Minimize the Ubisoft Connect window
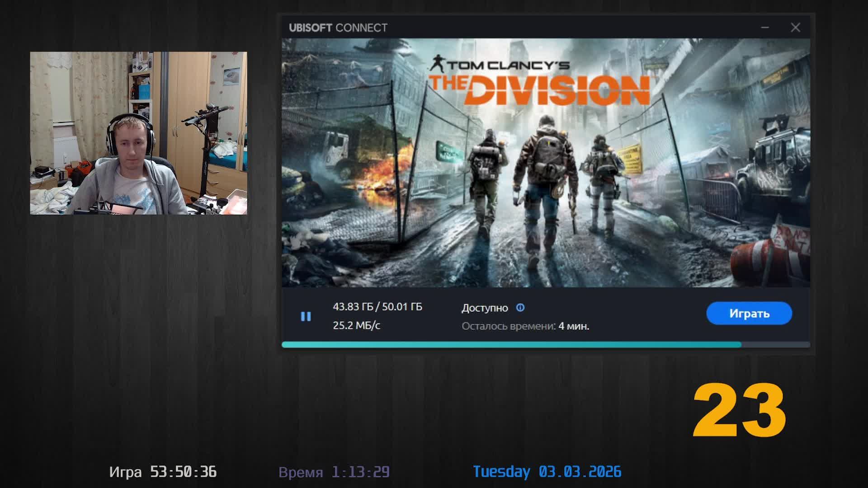868x488 pixels. click(765, 28)
